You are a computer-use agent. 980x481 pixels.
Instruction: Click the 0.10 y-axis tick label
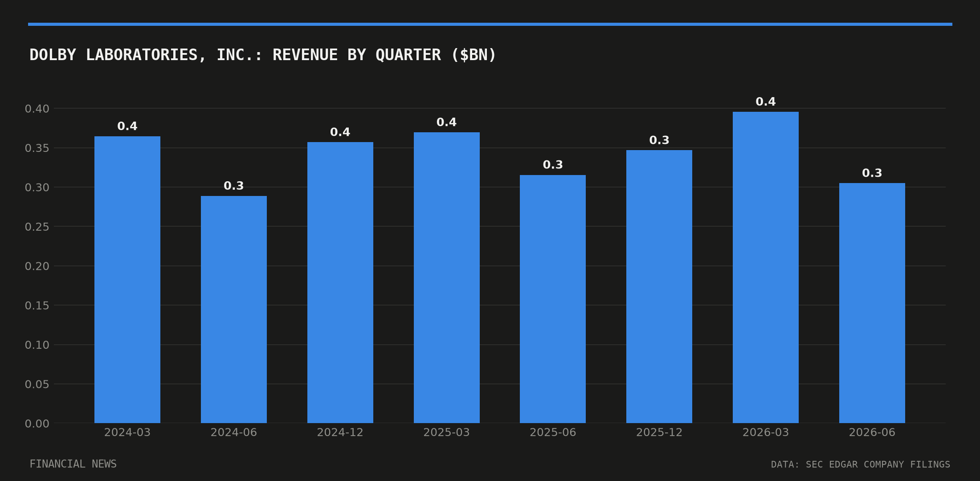[x=37, y=345]
